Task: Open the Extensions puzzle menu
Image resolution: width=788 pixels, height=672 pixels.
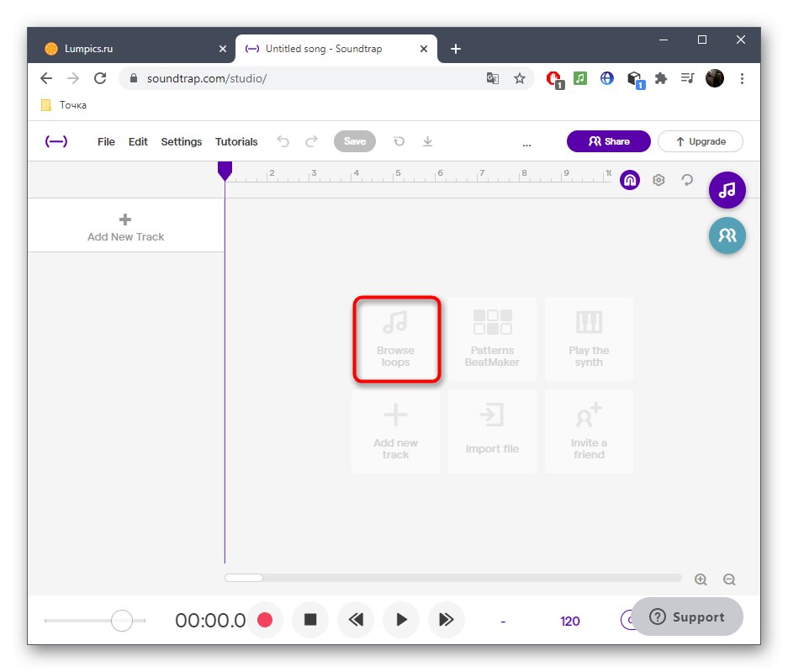Action: coord(660,78)
